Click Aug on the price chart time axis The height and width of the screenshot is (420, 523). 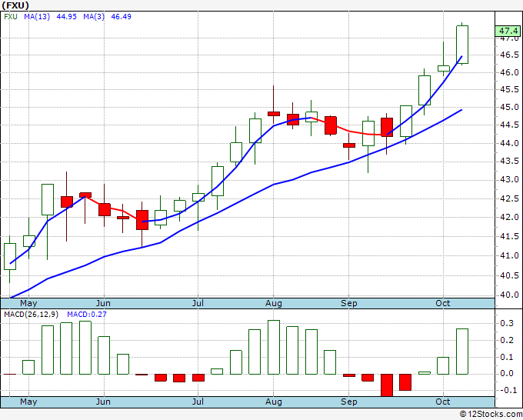[x=274, y=303]
